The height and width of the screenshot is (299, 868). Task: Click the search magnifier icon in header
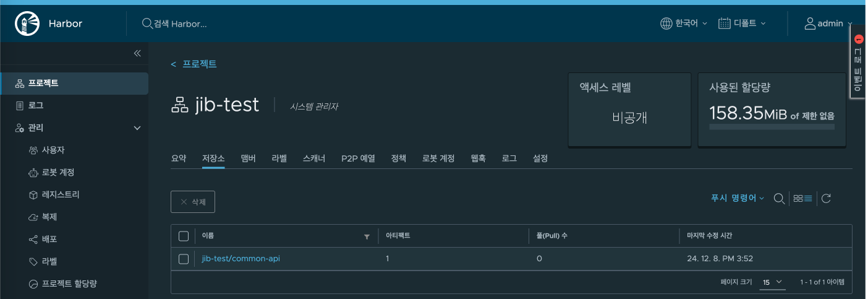[x=147, y=24]
